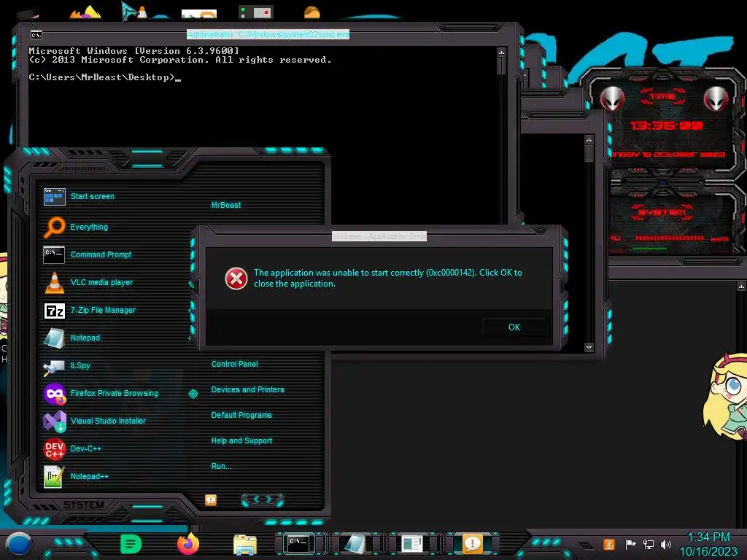Expand the Firefox Private Browsing jump list arrow
The width and height of the screenshot is (747, 560).
point(193,393)
